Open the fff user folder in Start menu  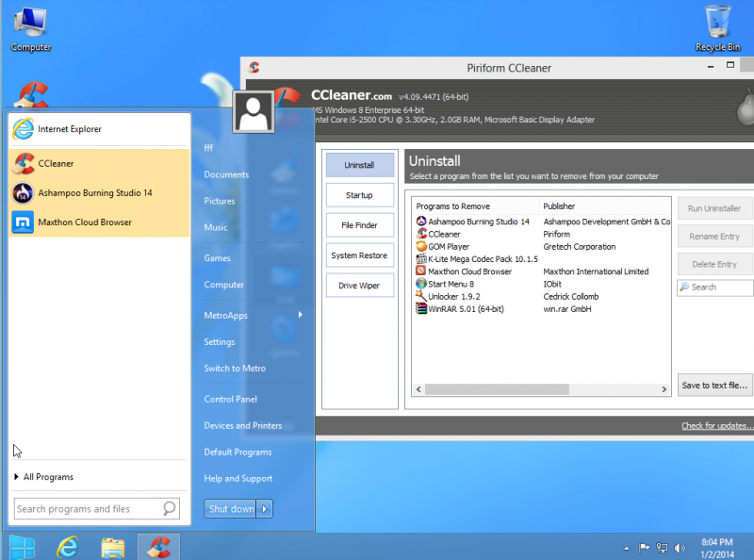pos(208,148)
